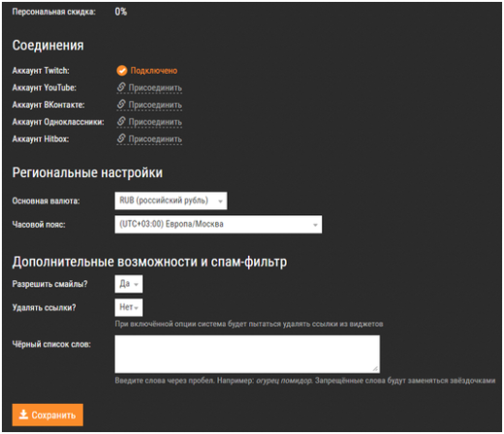
Task: Click the arrow in RUB currency selector
Action: (220, 201)
